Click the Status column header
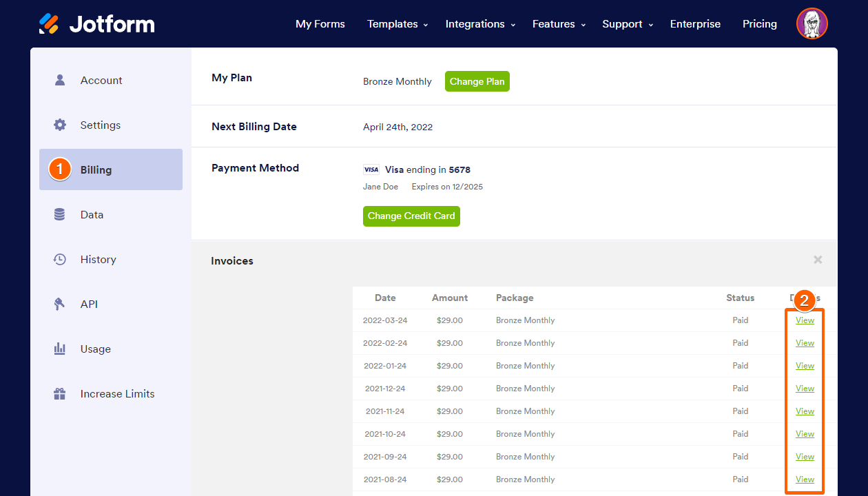Screen dimensions: 868x496 pyautogui.click(x=741, y=298)
